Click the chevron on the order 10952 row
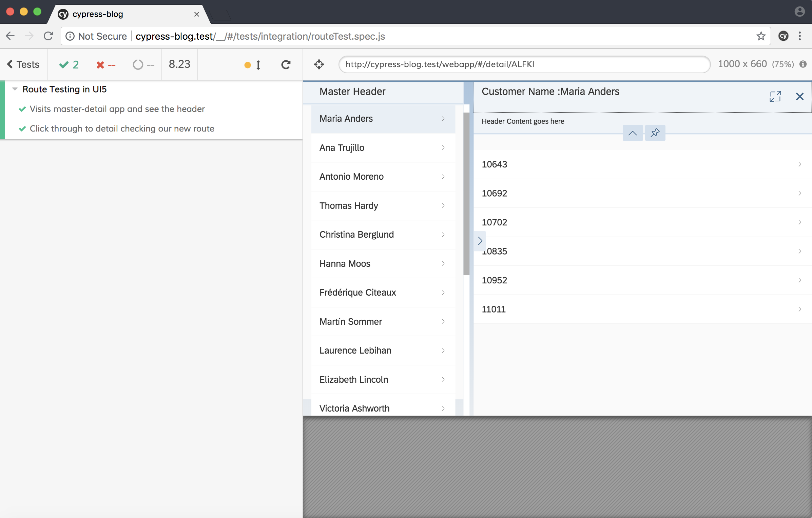This screenshot has height=518, width=812. click(x=800, y=280)
